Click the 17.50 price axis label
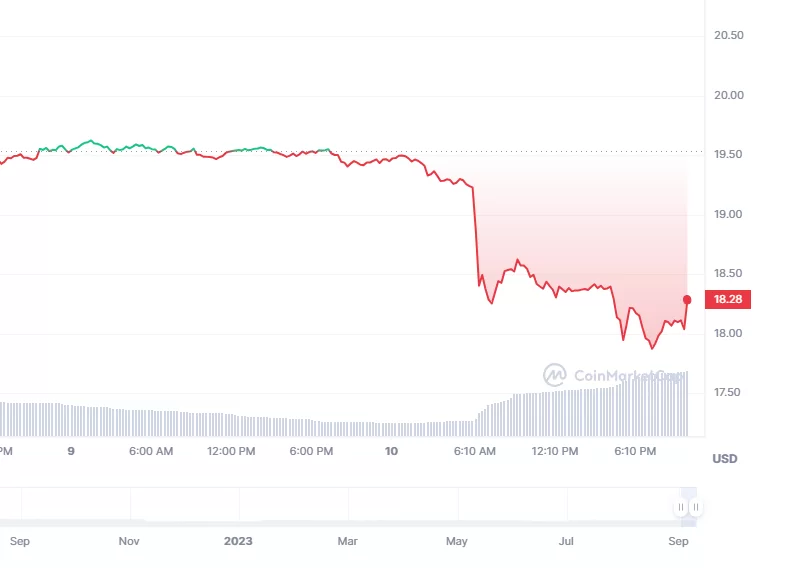The height and width of the screenshot is (568, 809). tap(729, 393)
